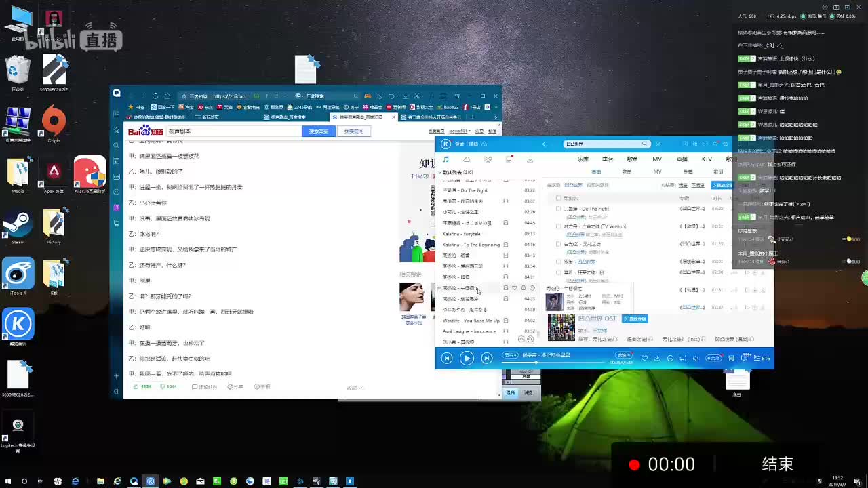Switch to the 相声剧本_百度搜索 browser tab
Screen dimensions: 868x488
[x=290, y=117]
